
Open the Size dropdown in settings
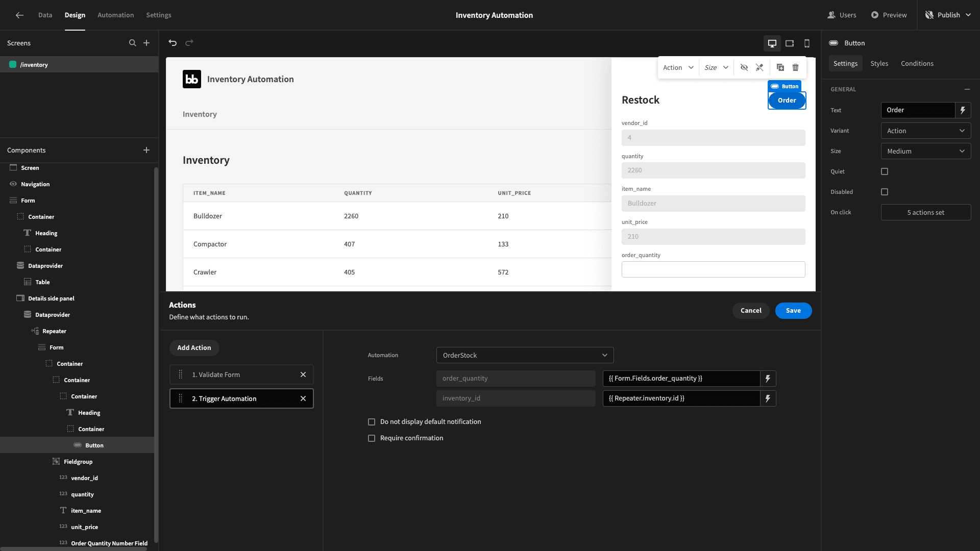[925, 151]
